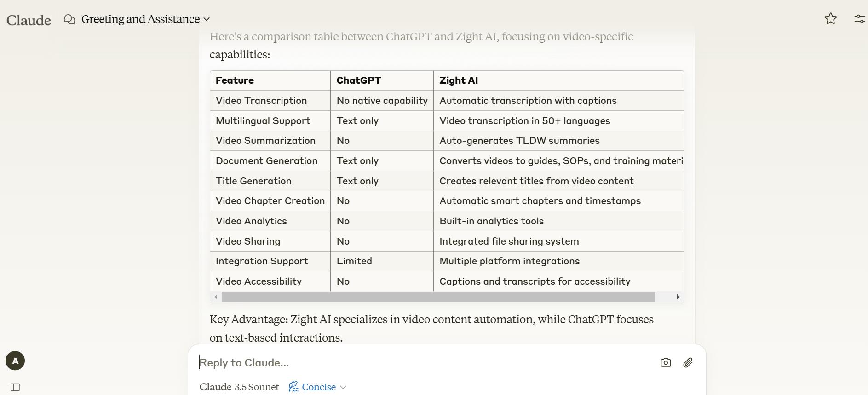Star the Greeting and Assistance conversation
The width and height of the screenshot is (868, 395).
tap(830, 19)
